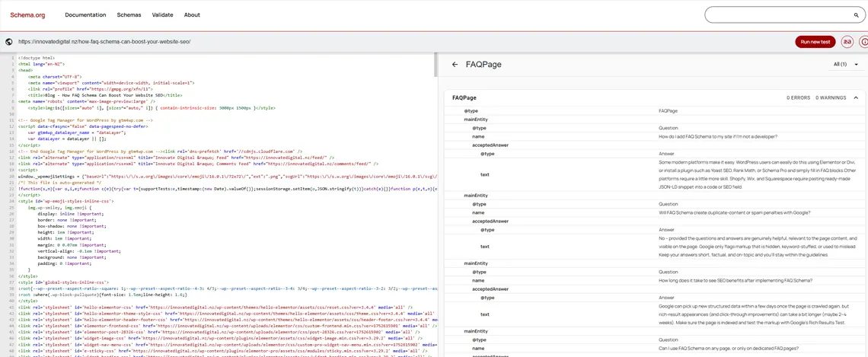Click the 'hello-elementor-theme-style-css' link line
Image resolution: width=868 pixels, height=357 pixels.
(x=227, y=314)
